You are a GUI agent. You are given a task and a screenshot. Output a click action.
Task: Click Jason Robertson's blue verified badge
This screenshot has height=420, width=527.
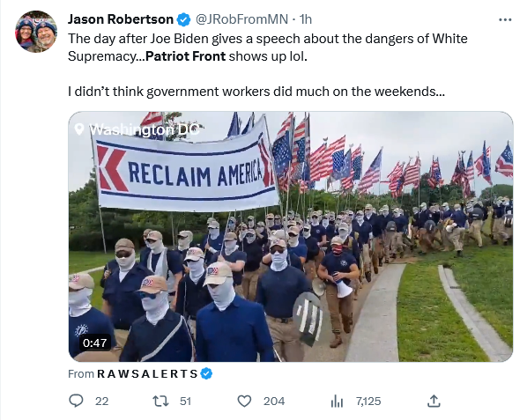click(183, 19)
